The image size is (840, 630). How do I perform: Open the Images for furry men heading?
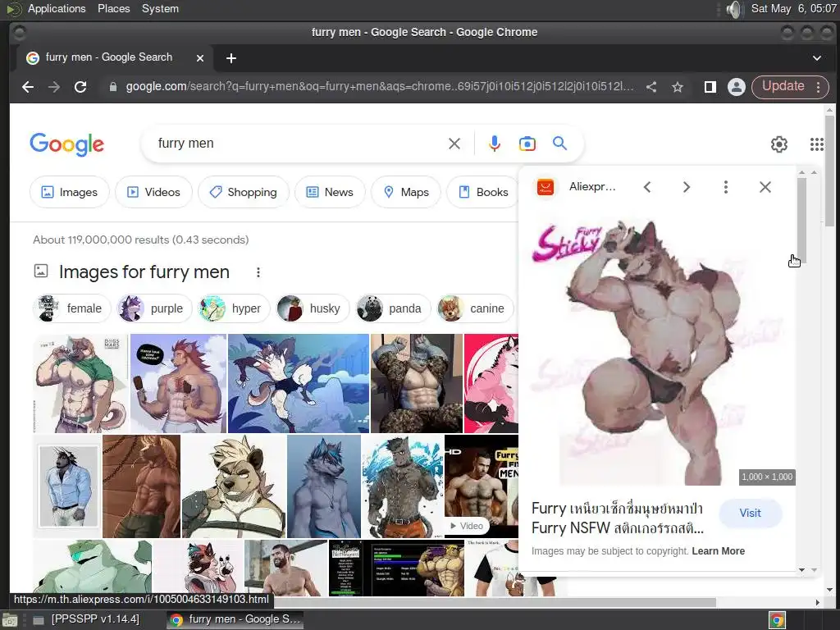[144, 272]
